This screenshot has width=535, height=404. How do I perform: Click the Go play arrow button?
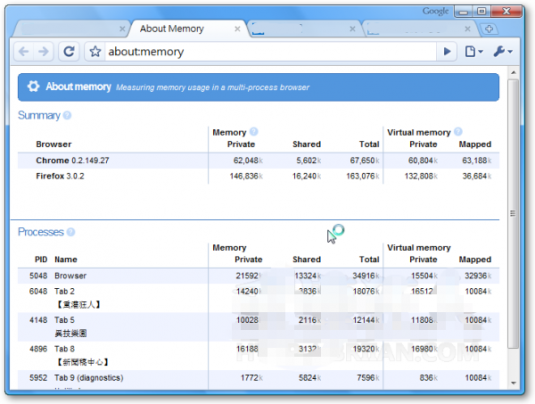(447, 52)
